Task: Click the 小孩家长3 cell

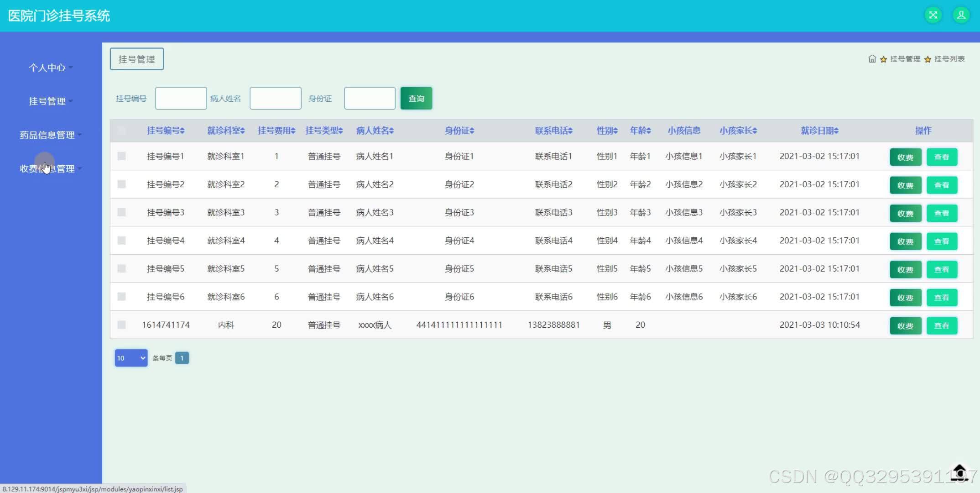Action: [x=738, y=212]
